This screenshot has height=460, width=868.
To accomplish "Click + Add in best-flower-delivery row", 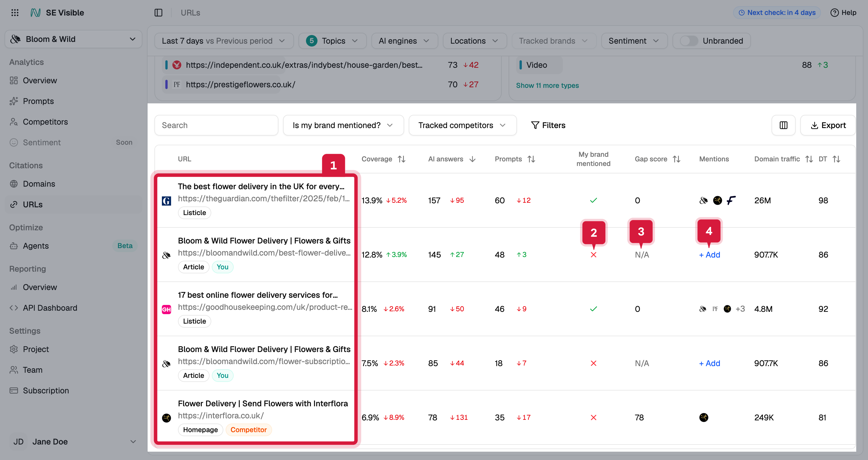I will click(709, 255).
